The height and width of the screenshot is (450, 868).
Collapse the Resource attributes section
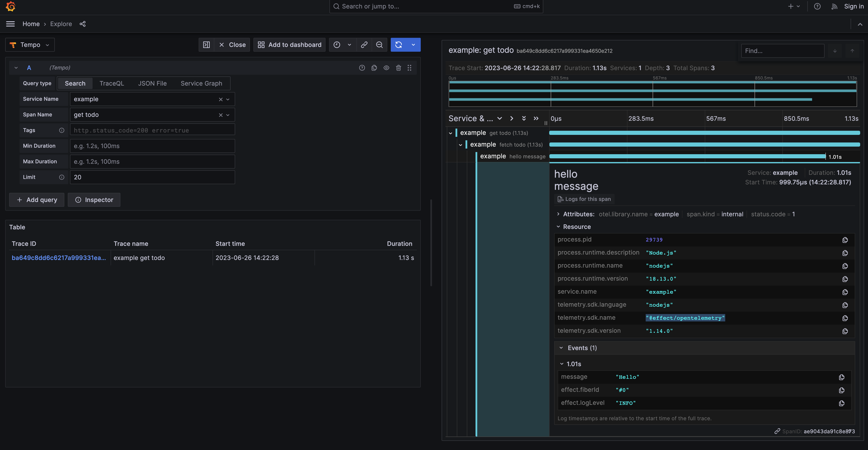coord(558,227)
